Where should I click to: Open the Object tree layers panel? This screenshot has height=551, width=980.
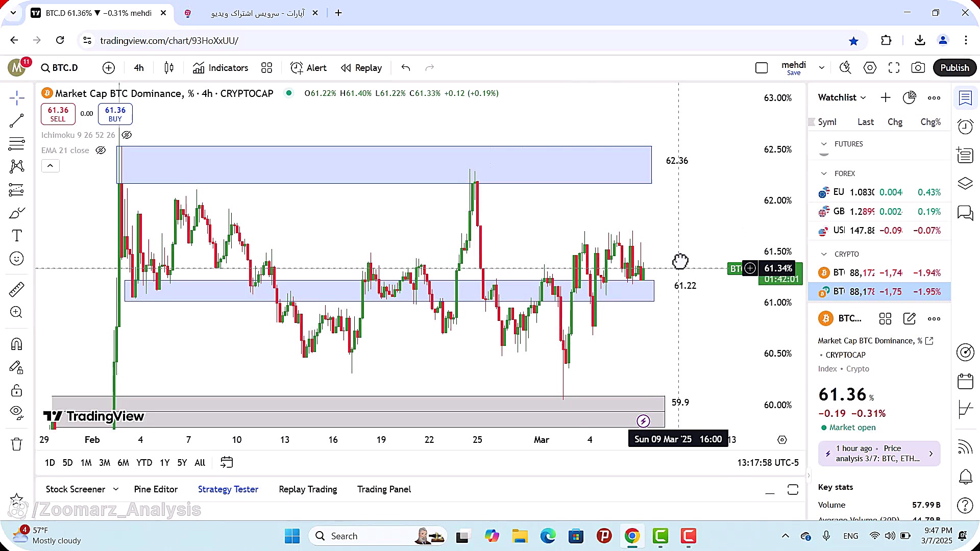click(x=965, y=184)
